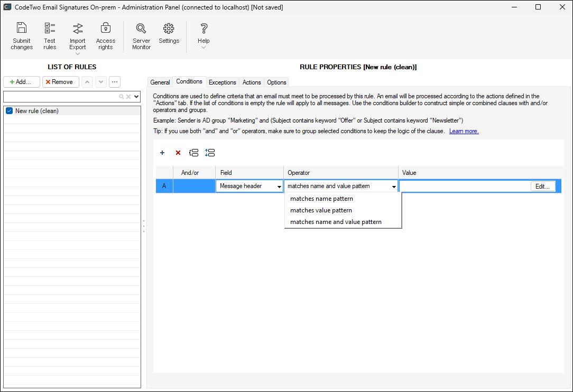Delete the selected condition with red X
Viewport: 573px width, 392px height.
pos(178,153)
